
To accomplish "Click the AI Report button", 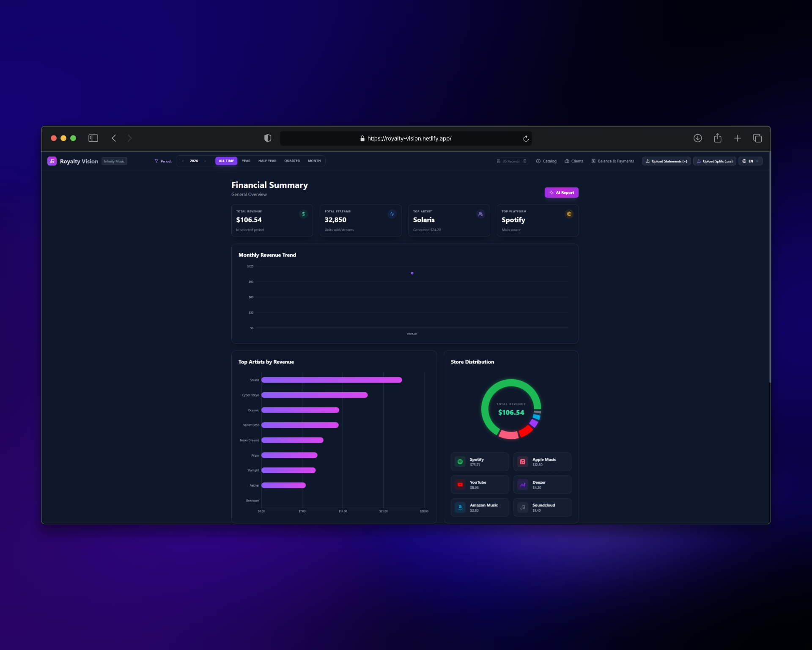I will pyautogui.click(x=561, y=193).
